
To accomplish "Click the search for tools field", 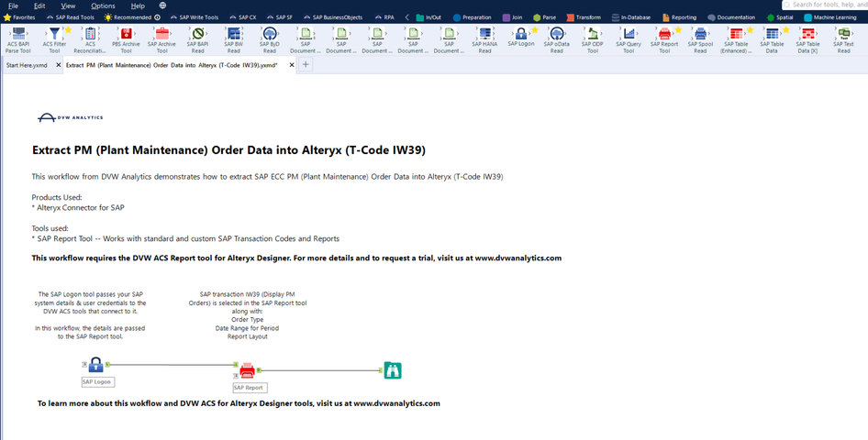I will pyautogui.click(x=825, y=5).
